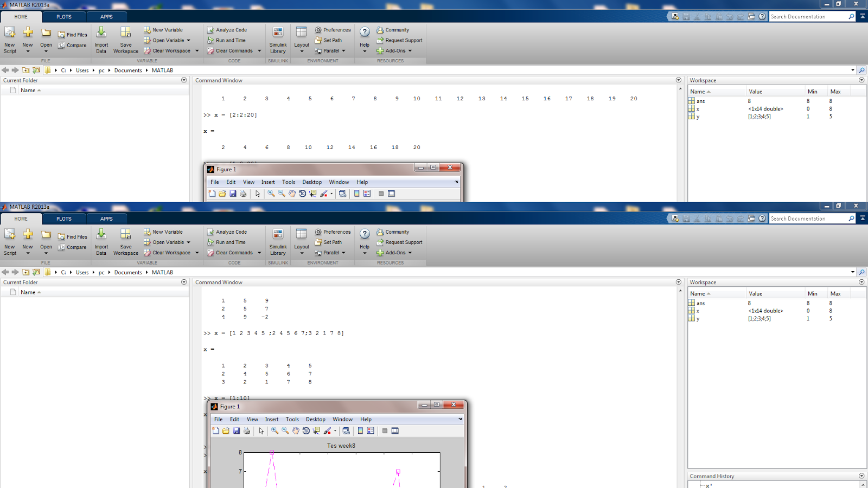This screenshot has height=488, width=868.
Task: Click Link Plot icon in Tes week8 figure toolbar
Action: pos(346,431)
